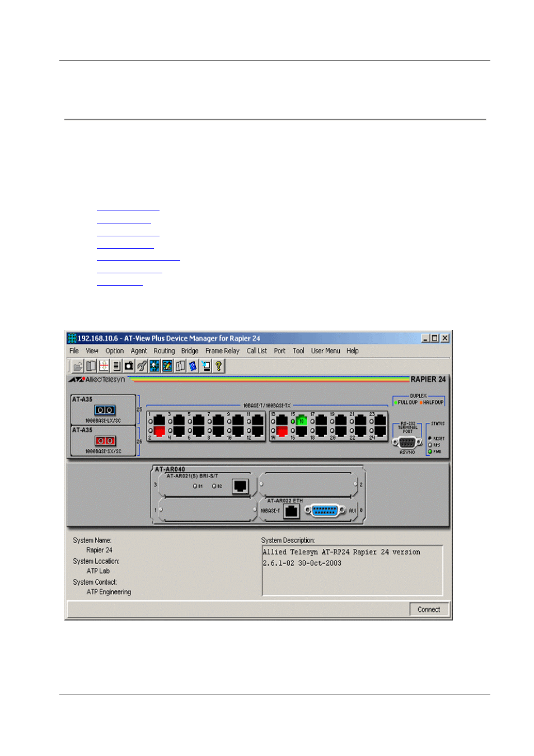Image resolution: width=534 pixels, height=756 pixels.
Task: Click the B1 LED on BRI-S/T card
Action: click(x=195, y=486)
